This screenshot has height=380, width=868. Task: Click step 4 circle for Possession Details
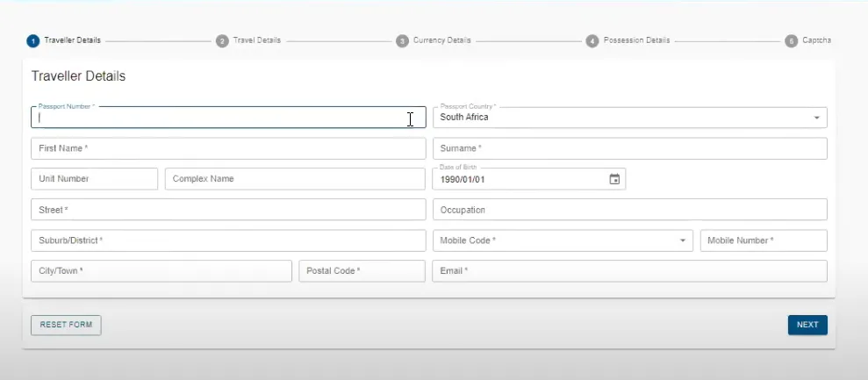pyautogui.click(x=592, y=41)
